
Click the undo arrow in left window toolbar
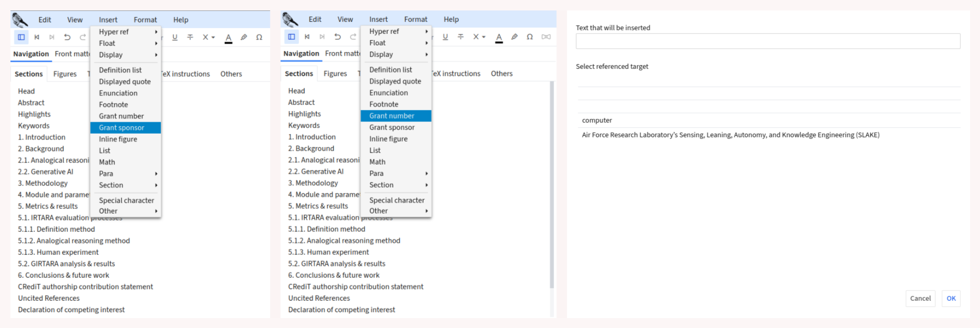tap(67, 37)
